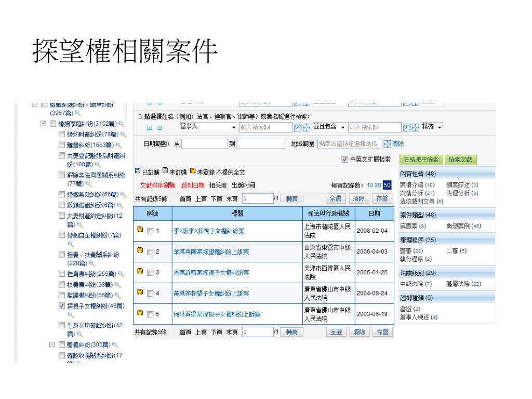Sort results by 出版时间

tap(243, 185)
